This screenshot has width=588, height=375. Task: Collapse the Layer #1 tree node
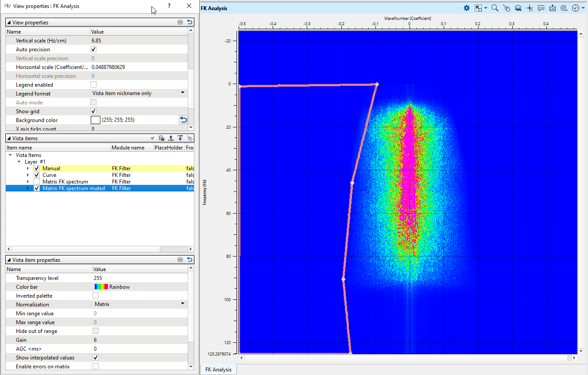pos(19,162)
